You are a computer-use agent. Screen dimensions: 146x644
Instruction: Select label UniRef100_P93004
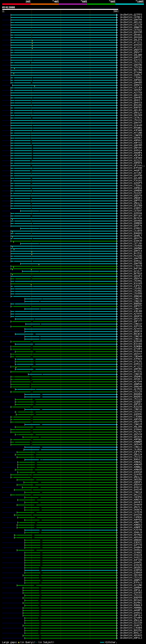pyautogui.click(x=131, y=352)
